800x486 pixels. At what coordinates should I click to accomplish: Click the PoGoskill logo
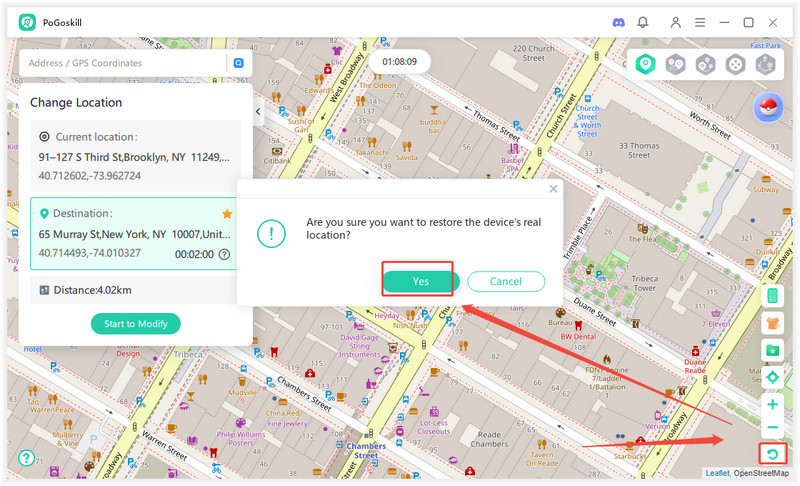(27, 22)
